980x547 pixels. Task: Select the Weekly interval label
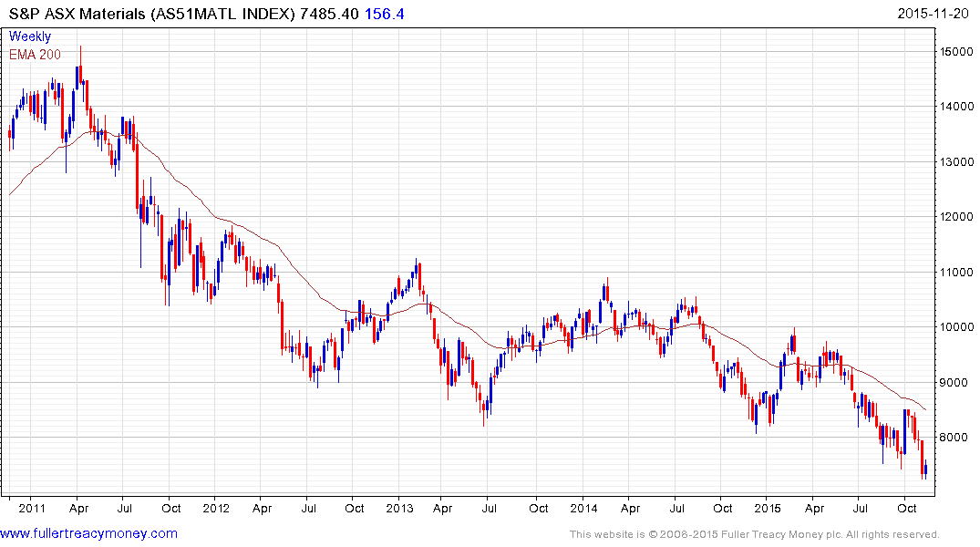(30, 36)
